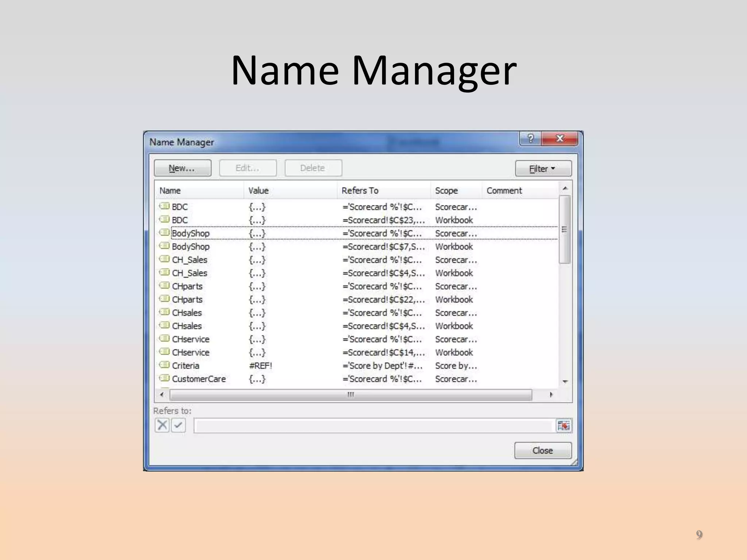Click the tag icon of first BDC row
The height and width of the screenshot is (560, 747).
tap(165, 206)
